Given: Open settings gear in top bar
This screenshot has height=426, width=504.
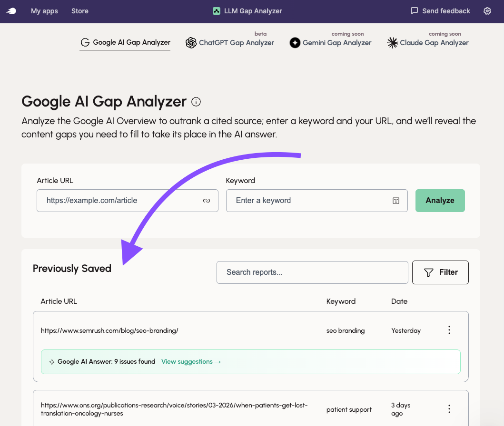Looking at the screenshot, I should [487, 11].
